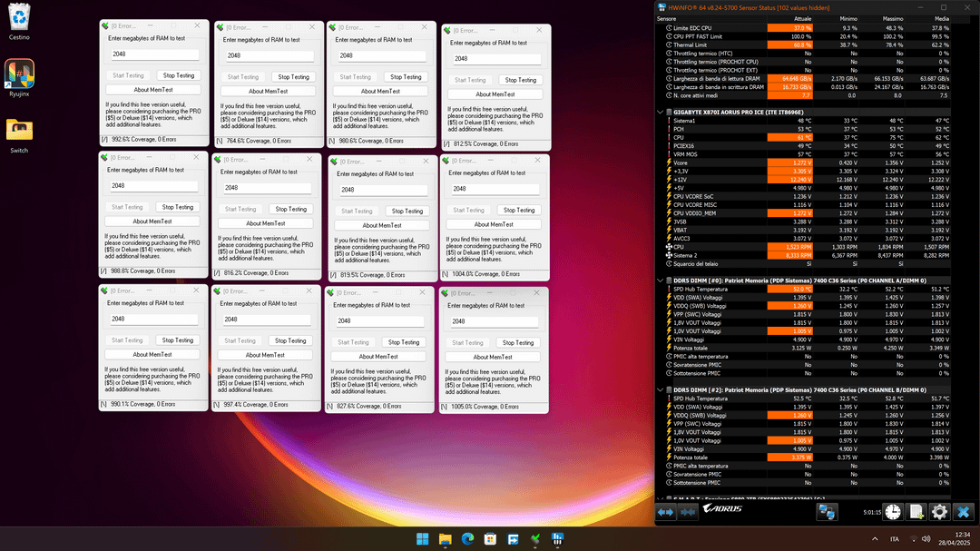980x551 pixels.
Task: Select the Ryujinx desktop shortcut
Action: [x=19, y=77]
